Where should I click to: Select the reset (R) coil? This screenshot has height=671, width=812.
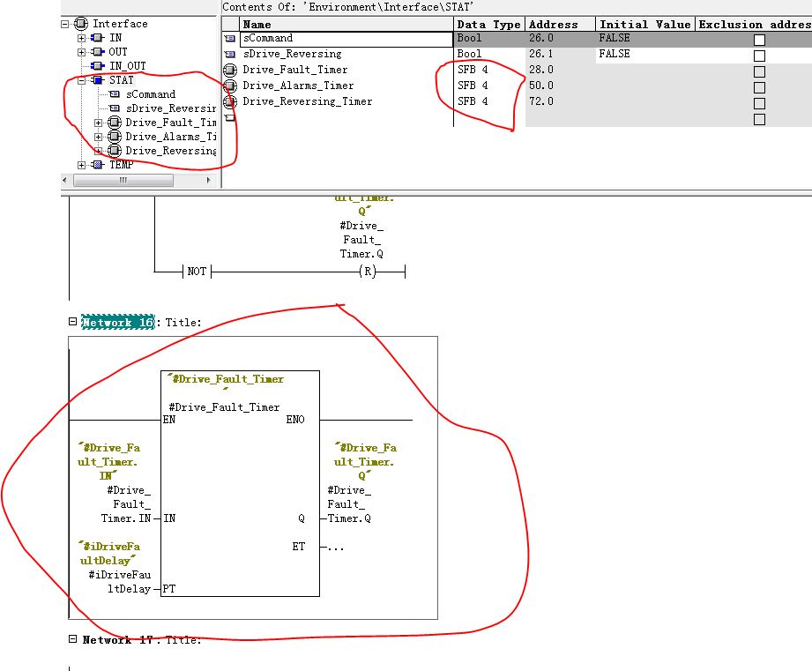coord(367,272)
